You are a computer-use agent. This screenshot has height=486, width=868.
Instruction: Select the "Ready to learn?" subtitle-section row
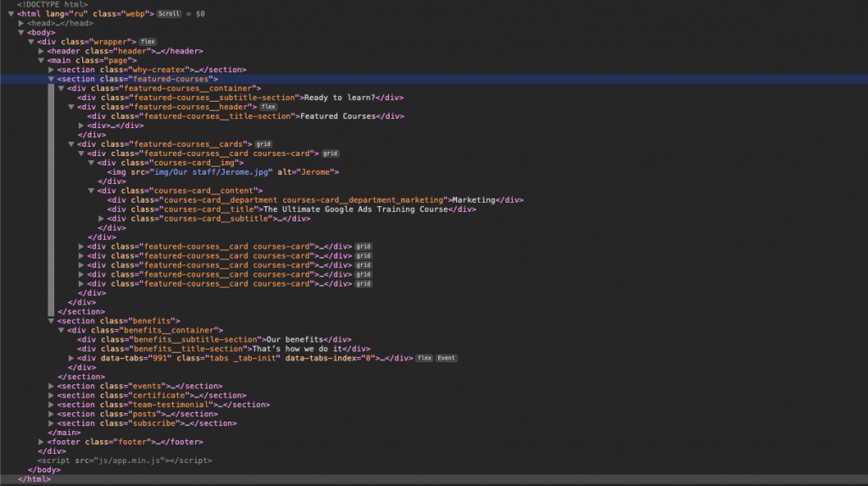coord(240,98)
